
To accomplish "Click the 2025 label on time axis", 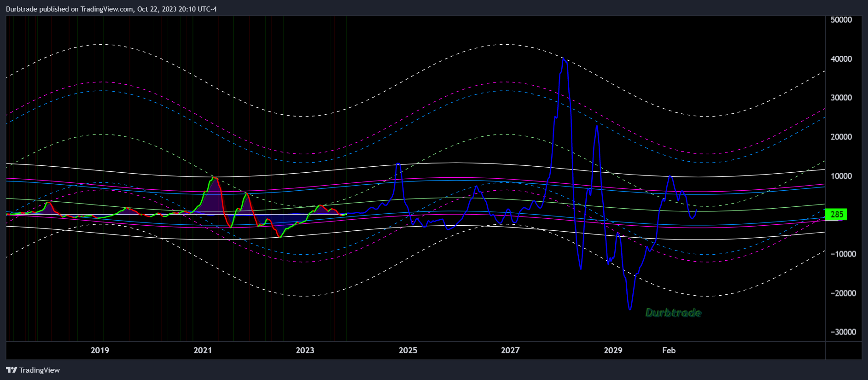I will point(408,351).
